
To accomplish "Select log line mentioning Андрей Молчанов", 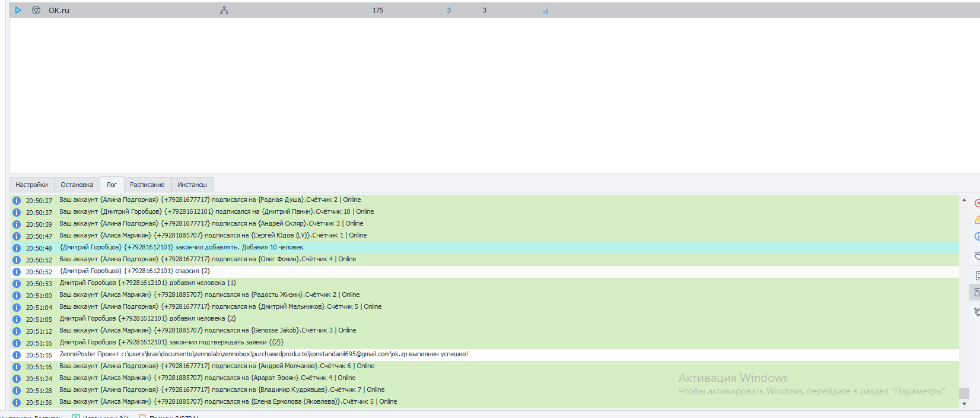I will (485, 366).
